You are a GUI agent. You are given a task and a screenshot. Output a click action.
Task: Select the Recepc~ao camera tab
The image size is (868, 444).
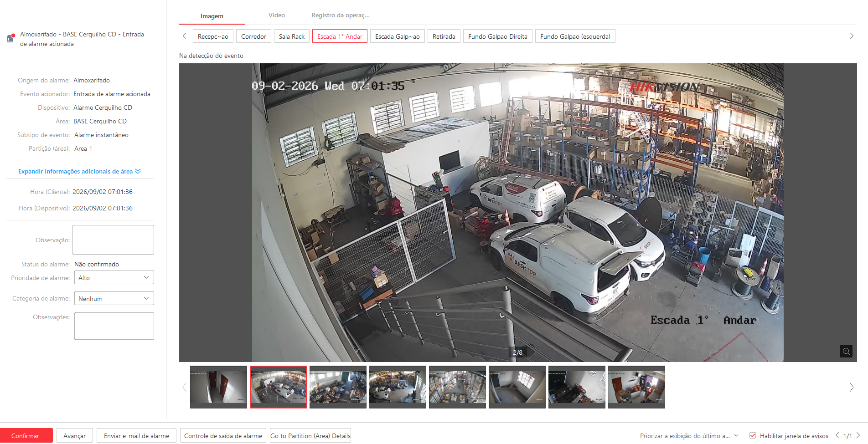click(x=213, y=36)
